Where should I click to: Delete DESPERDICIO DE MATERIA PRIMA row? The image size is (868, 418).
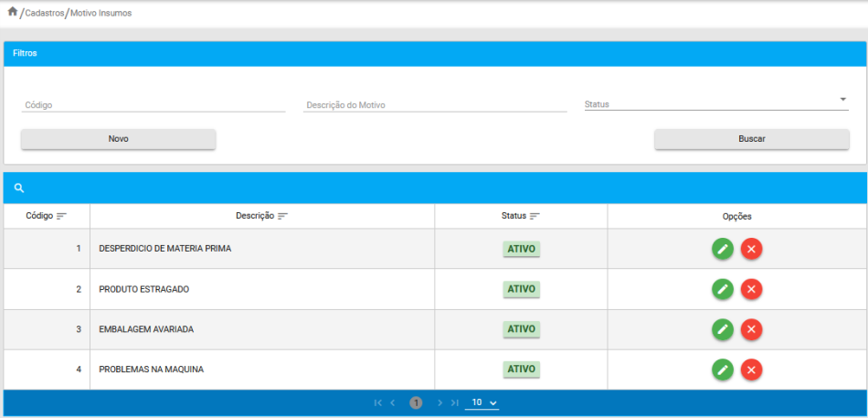pyautogui.click(x=751, y=249)
